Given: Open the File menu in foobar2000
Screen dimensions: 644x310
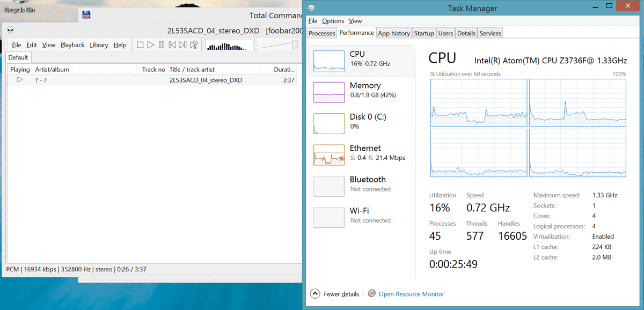Looking at the screenshot, I should (x=17, y=45).
